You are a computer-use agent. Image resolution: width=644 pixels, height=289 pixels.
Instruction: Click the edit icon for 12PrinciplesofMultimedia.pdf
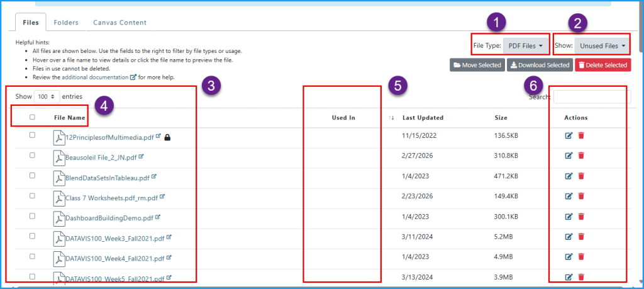(569, 135)
